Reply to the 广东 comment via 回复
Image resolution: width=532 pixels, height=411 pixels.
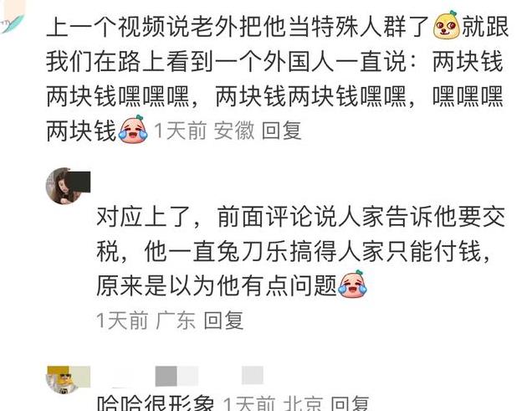[x=224, y=320]
